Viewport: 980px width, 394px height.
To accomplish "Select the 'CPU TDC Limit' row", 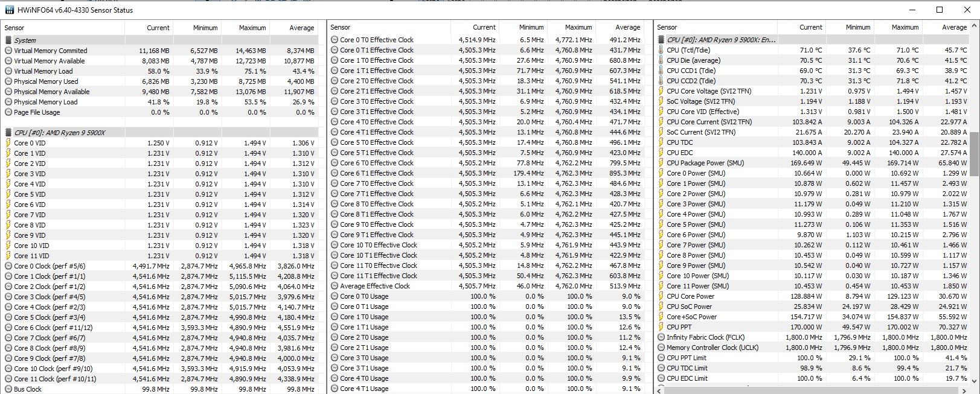I will 812,368.
